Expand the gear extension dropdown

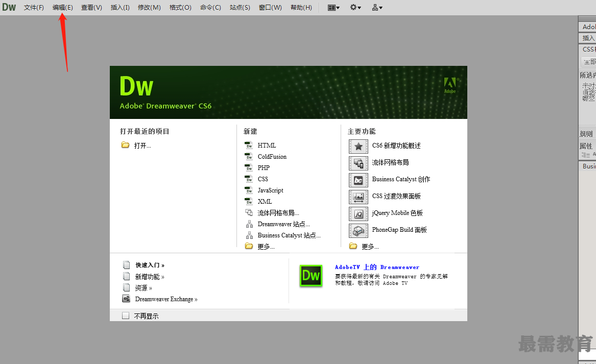[355, 8]
